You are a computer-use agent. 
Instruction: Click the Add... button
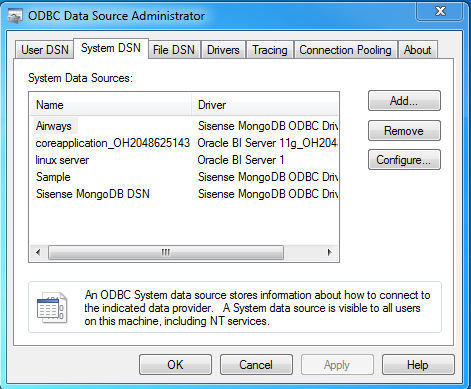[404, 101]
